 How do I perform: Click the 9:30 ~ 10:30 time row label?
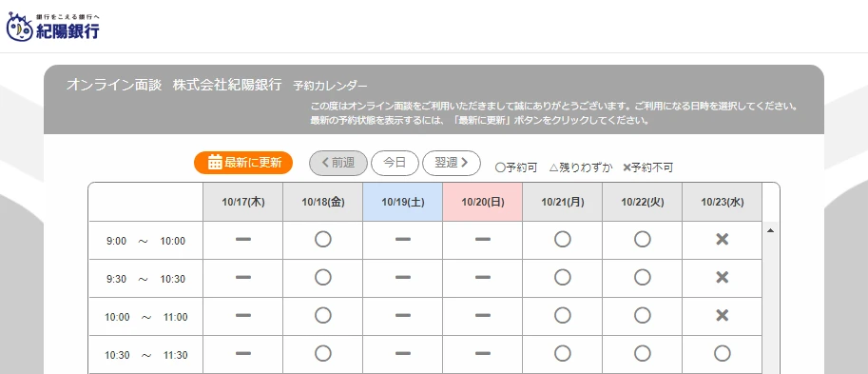[146, 279]
